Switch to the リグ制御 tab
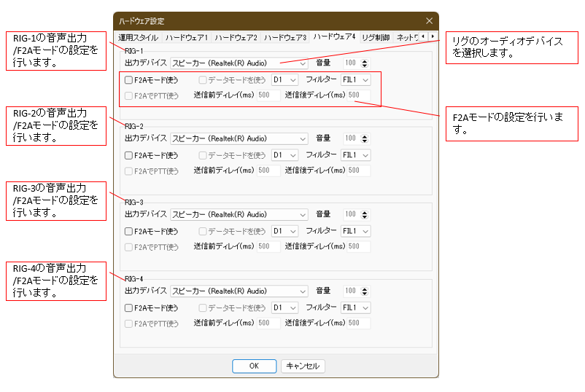The width and height of the screenshot is (585, 392). pyautogui.click(x=376, y=38)
